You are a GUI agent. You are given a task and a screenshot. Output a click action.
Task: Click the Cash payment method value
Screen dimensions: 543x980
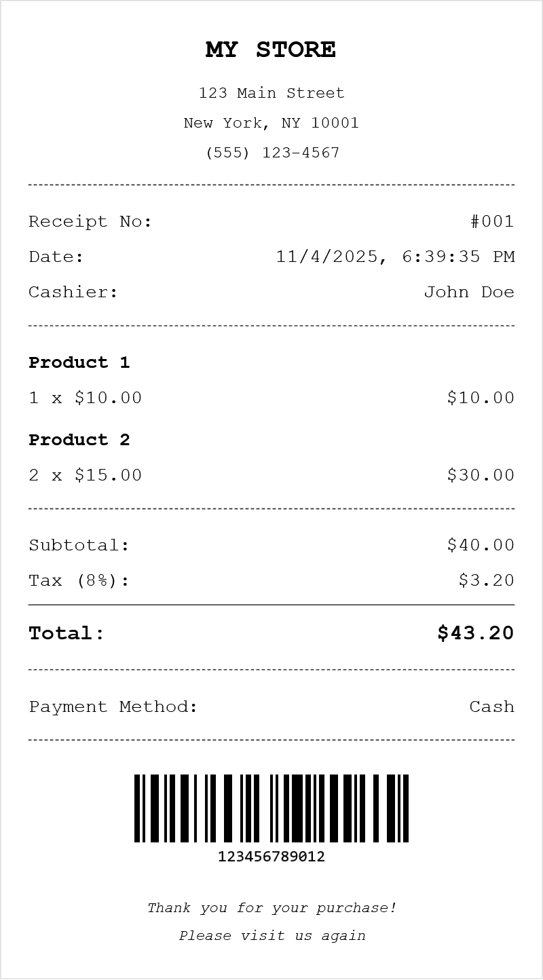(491, 706)
